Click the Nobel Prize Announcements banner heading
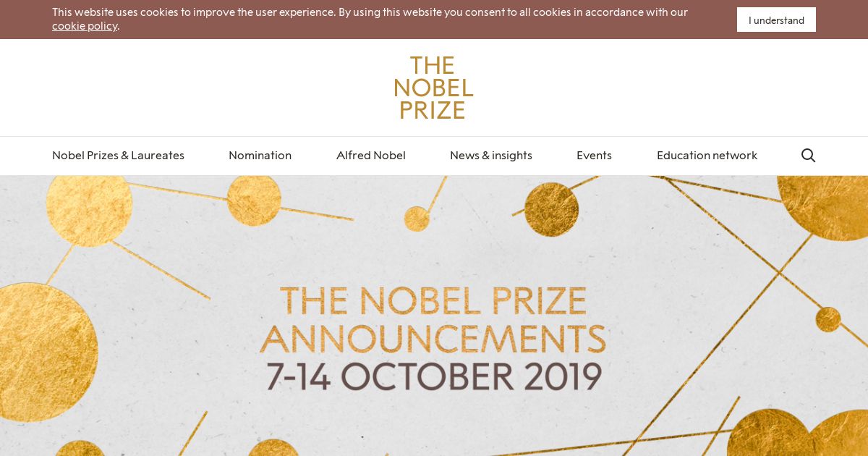The image size is (868, 456). pos(433,320)
